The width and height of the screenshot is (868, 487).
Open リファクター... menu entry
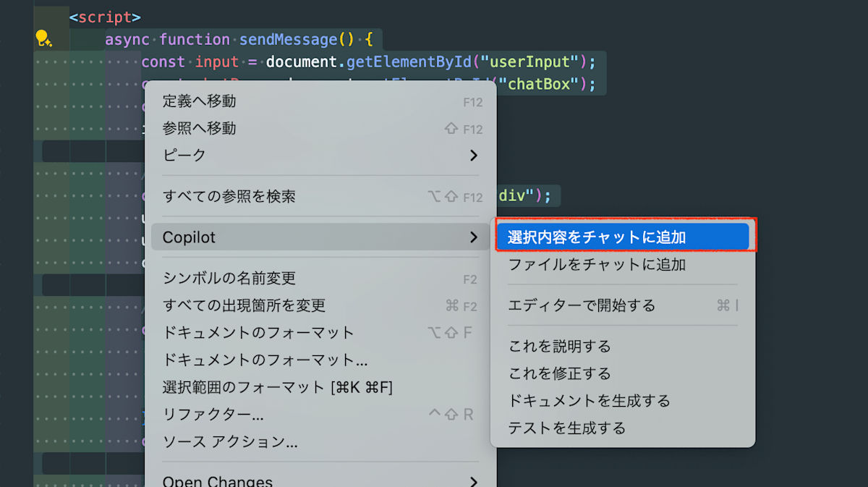(320, 415)
